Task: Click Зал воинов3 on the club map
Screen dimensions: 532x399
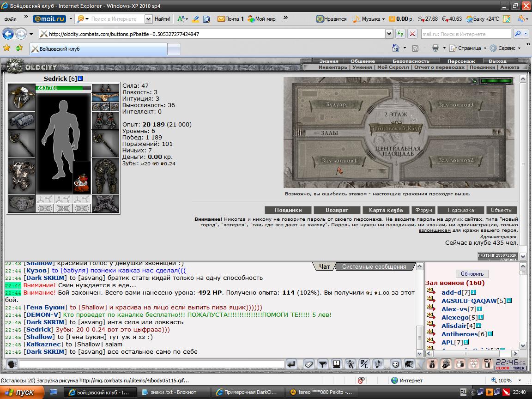Action: tap(456, 104)
